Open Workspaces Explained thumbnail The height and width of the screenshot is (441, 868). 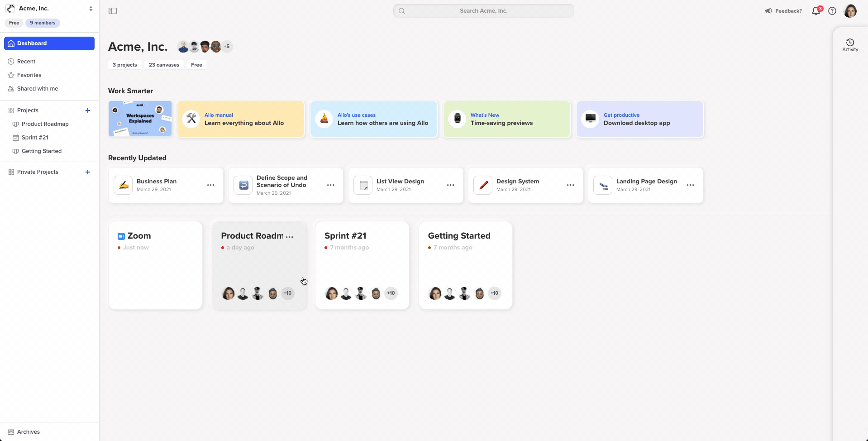tap(140, 119)
